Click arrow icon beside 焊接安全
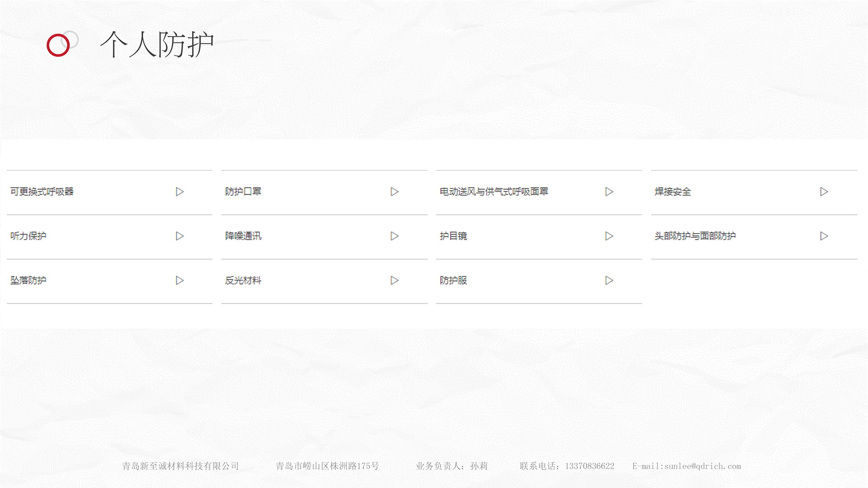Screen dimensions: 868x488 pyautogui.click(x=824, y=192)
